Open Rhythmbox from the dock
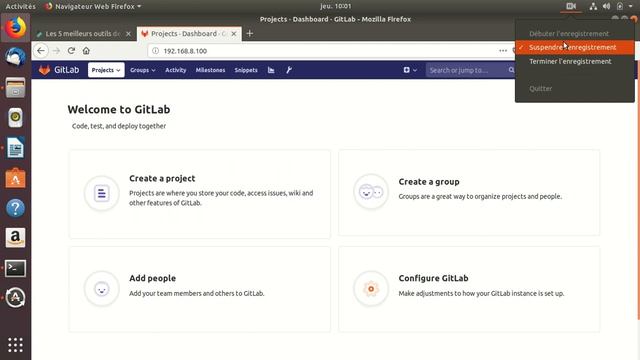 [16, 118]
